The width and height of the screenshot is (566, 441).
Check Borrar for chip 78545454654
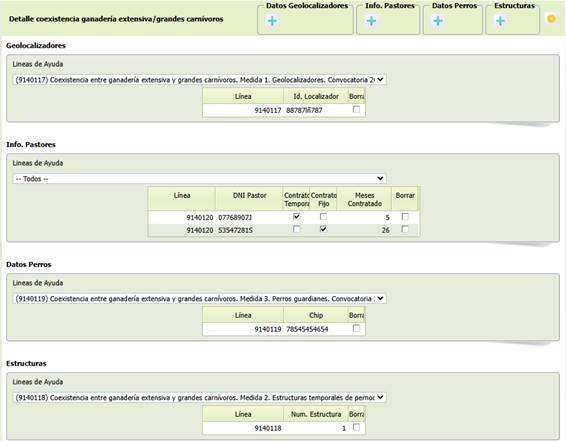tap(356, 328)
